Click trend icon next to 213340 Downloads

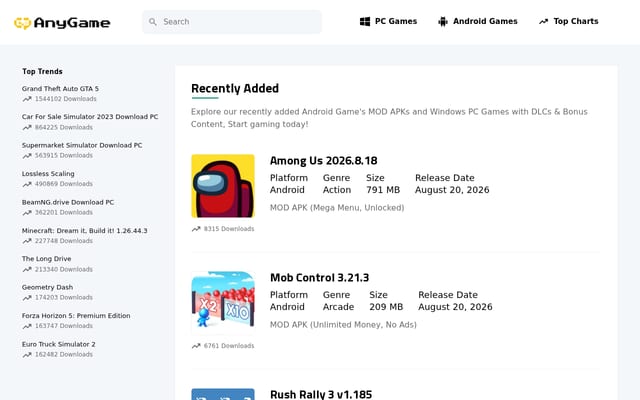[27, 269]
